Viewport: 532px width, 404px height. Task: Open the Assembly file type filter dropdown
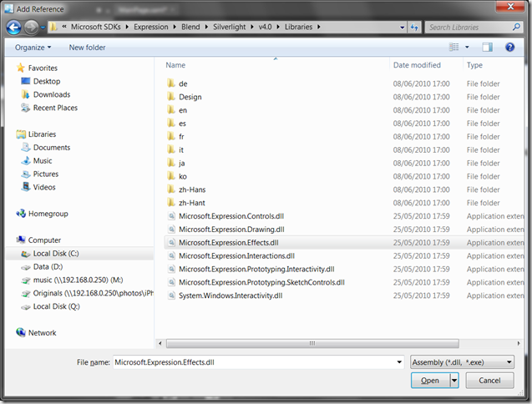click(462, 362)
